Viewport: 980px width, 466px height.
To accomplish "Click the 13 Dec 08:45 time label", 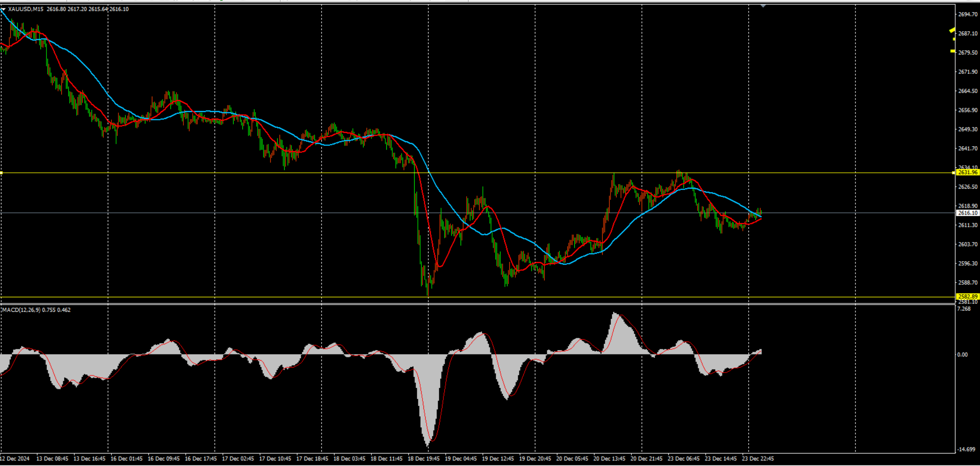I will pos(52,459).
